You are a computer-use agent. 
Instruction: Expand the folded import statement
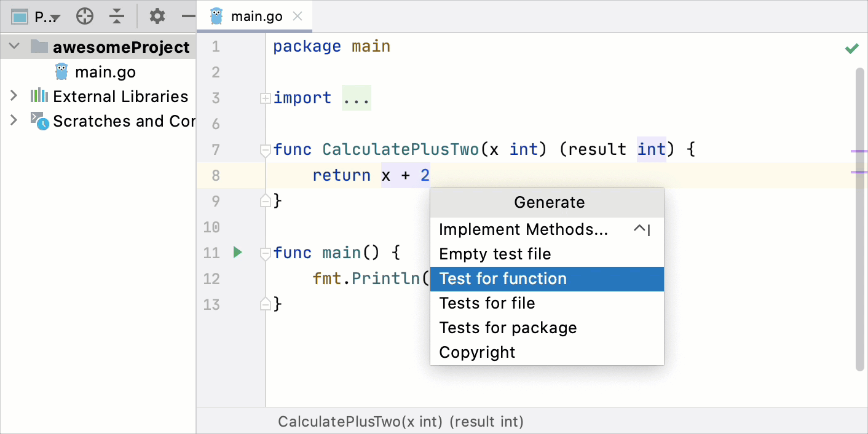coord(265,97)
